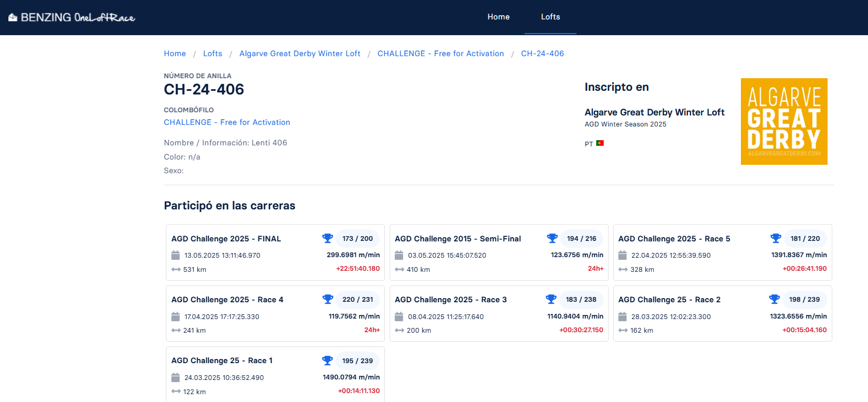The width and height of the screenshot is (868, 402).
Task: Click the Algarve Great Derby Winter Loft heading
Action: coord(654,112)
